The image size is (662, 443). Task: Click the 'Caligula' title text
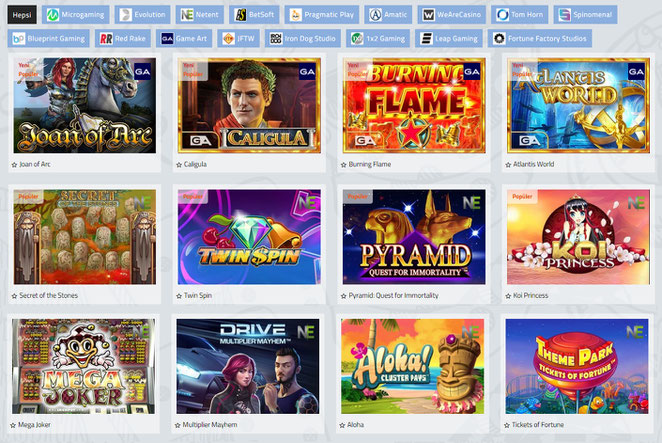195,164
